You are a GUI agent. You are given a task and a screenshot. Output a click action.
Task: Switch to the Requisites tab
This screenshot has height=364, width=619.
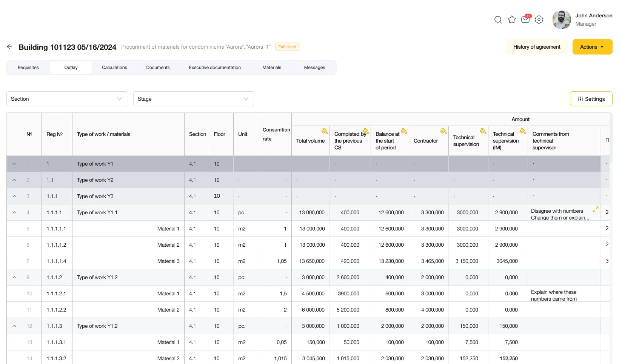[x=28, y=68]
